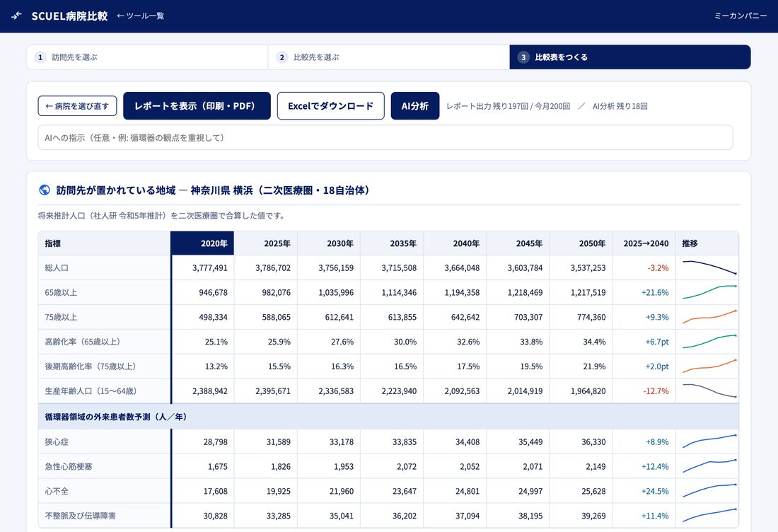Click the 推移 column header

tap(707, 243)
